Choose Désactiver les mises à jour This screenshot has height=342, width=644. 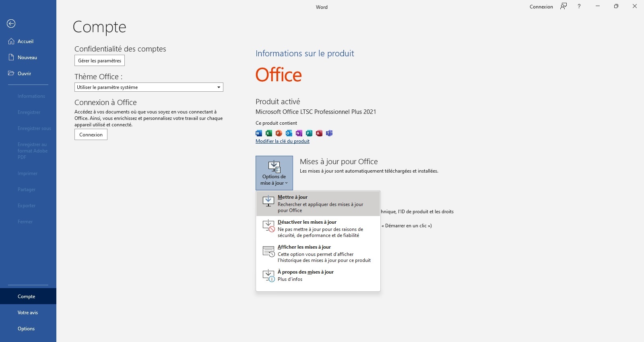(318, 229)
